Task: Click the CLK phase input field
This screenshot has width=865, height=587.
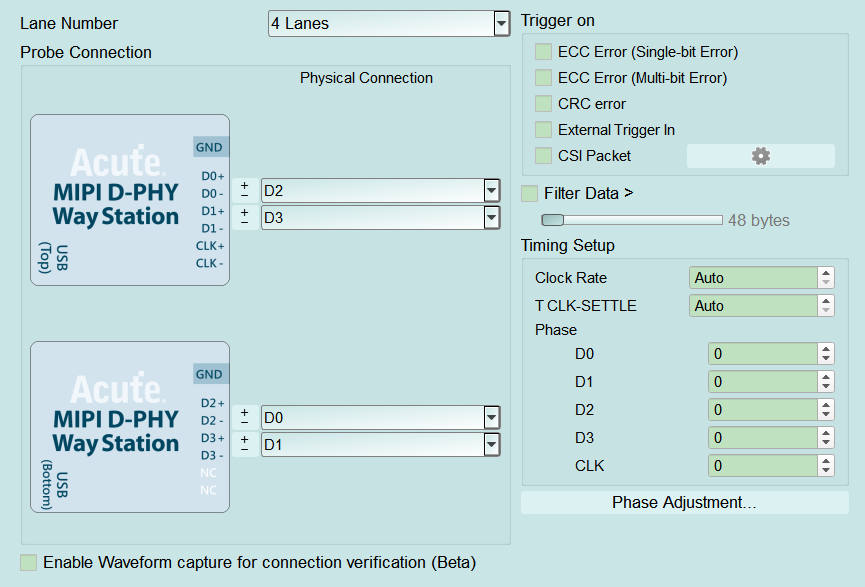Action: click(x=762, y=466)
